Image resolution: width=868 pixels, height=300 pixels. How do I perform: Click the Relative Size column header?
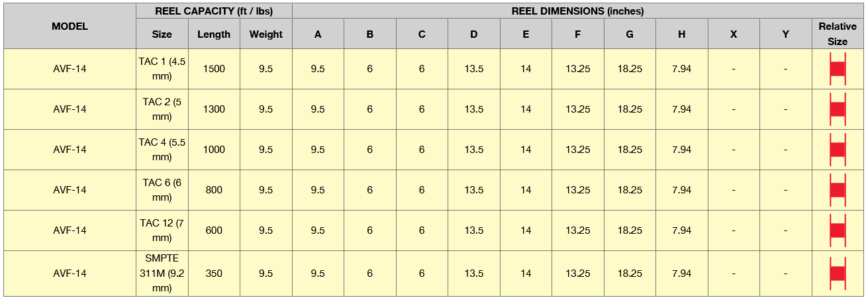click(838, 34)
